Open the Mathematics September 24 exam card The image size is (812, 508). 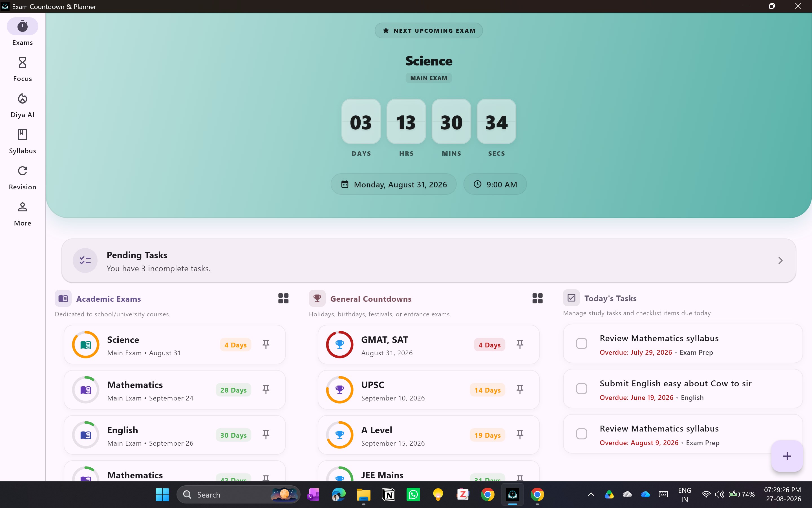point(175,390)
